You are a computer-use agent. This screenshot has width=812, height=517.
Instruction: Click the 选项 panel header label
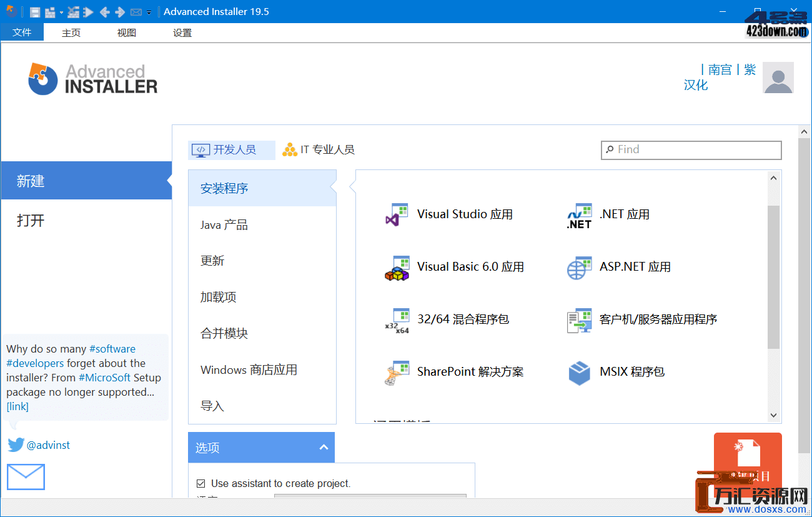pos(207,448)
